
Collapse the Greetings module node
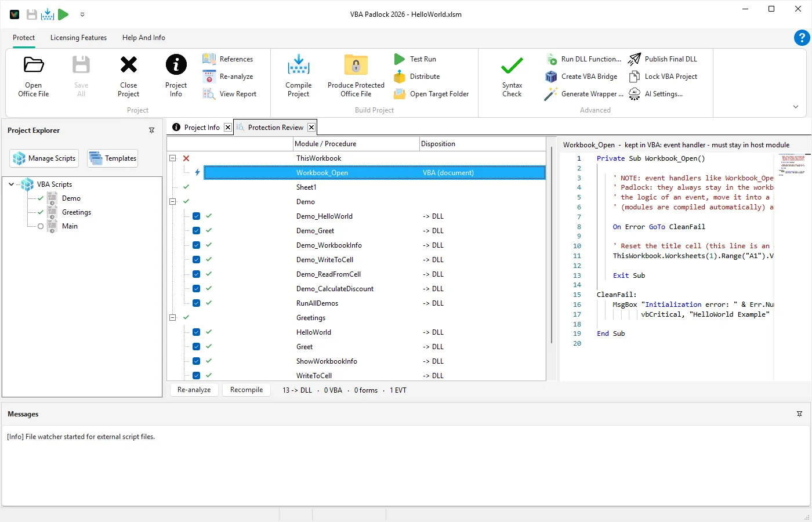tap(173, 318)
